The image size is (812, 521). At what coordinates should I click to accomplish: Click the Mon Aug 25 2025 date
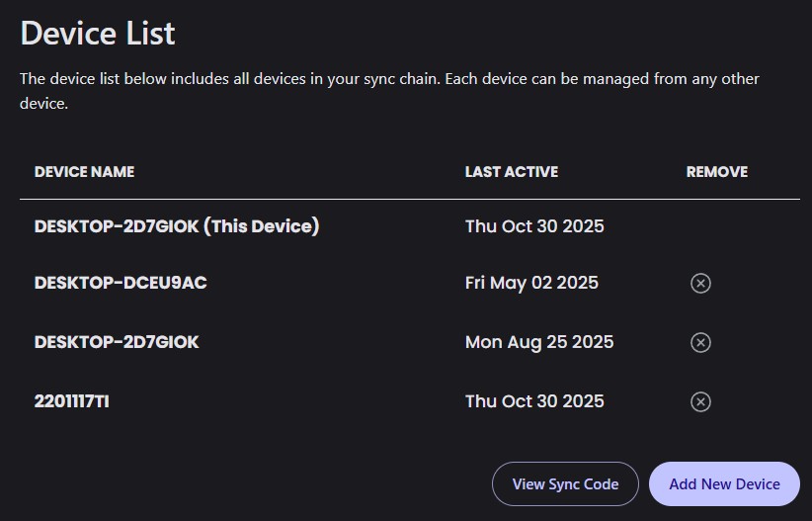tap(538, 342)
